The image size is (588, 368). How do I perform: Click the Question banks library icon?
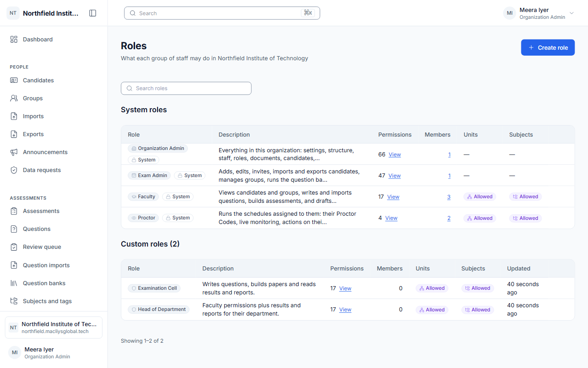tap(14, 283)
